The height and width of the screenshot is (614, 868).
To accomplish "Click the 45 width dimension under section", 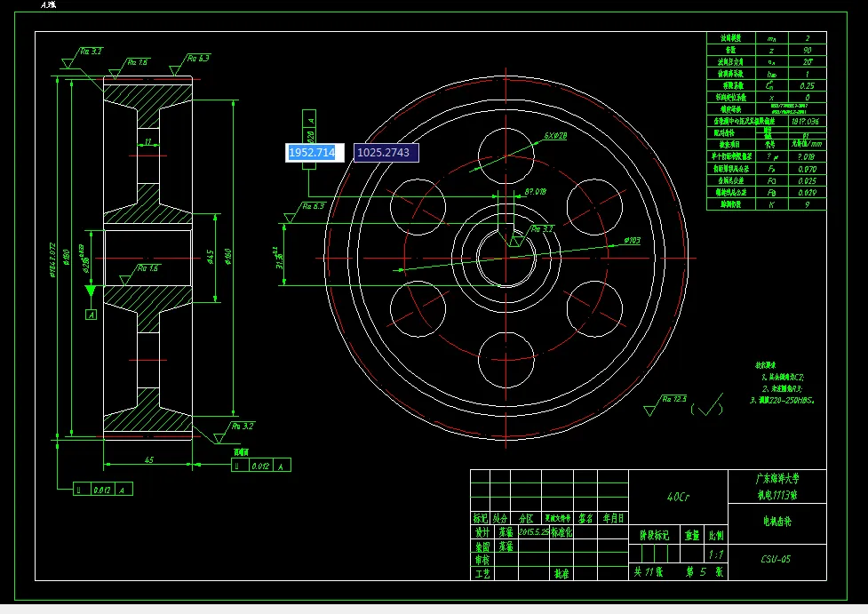I will [x=149, y=459].
